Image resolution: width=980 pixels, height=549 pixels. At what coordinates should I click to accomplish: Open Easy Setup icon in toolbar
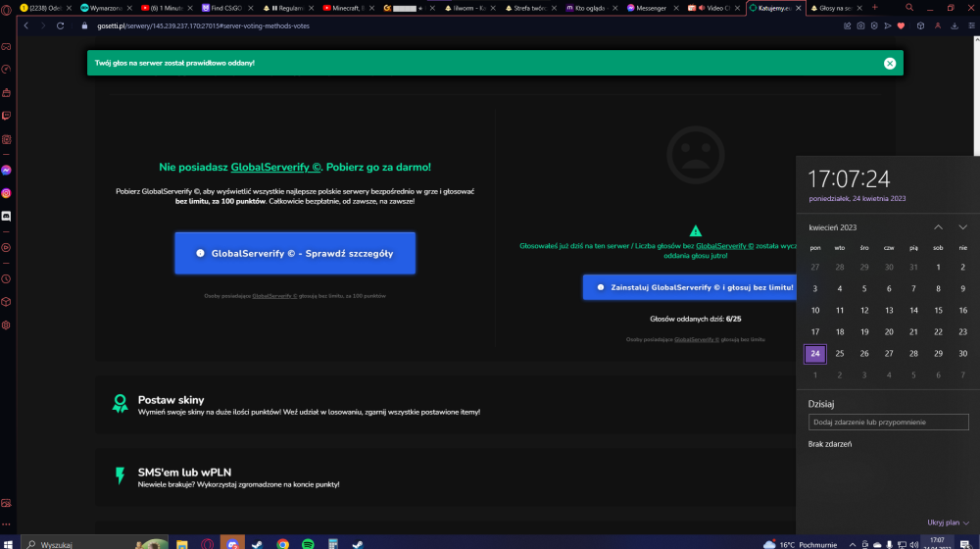pos(971,25)
